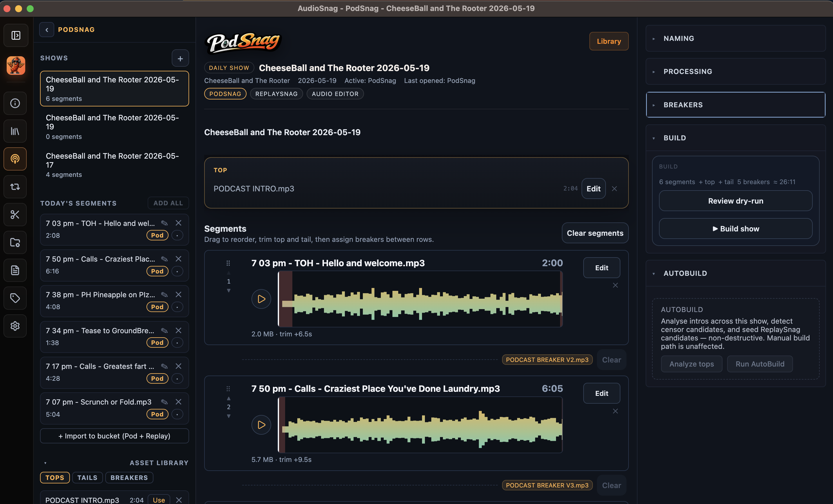
Task: Remove '7 07 pm - Scrunch or Fold.mp3' from list
Action: (178, 402)
